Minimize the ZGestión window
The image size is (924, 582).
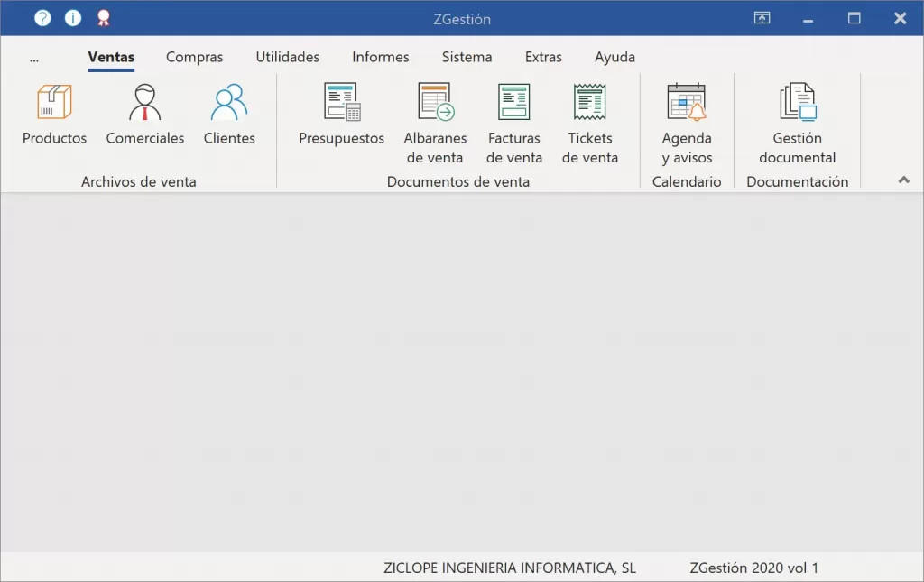(808, 20)
